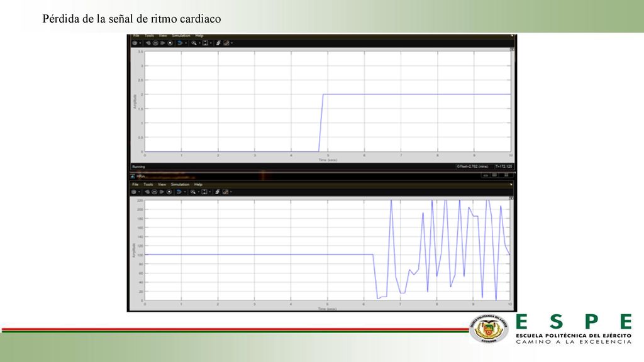Click the step forward icon in the lower scope toolbar
The height and width of the screenshot is (362, 644).
pyautogui.click(x=162, y=192)
